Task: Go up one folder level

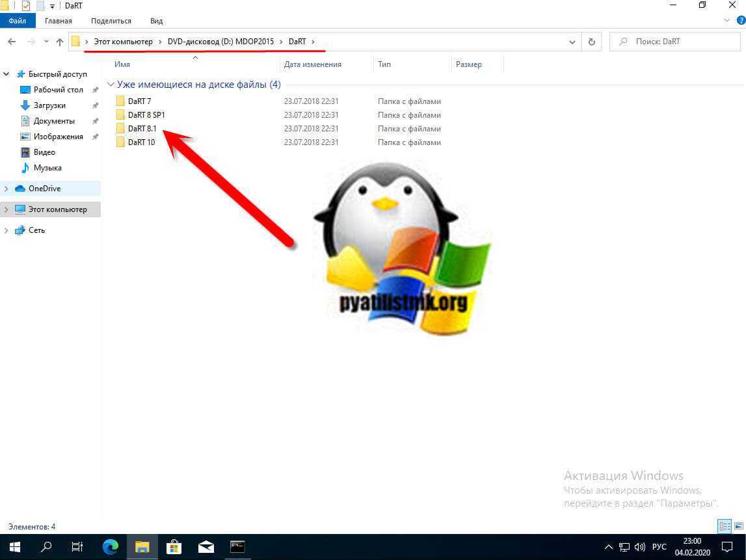Action: 60,42
